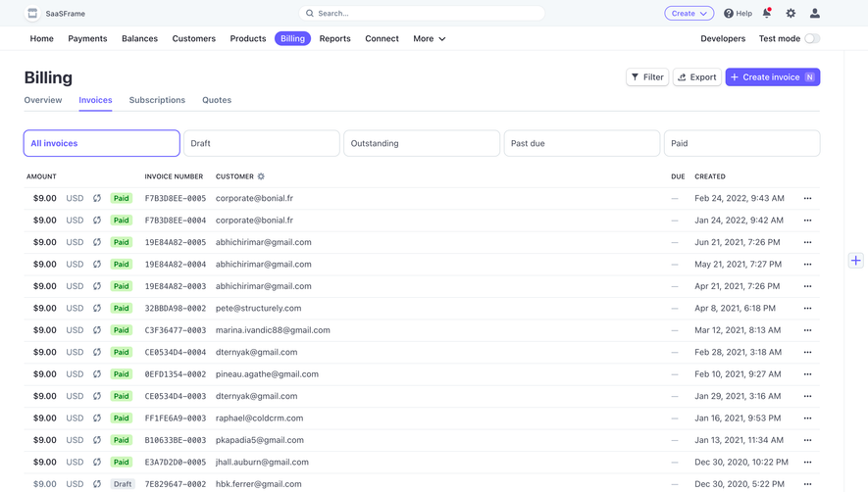Click customer raphael@coldcrm.com
868x492 pixels.
(260, 418)
